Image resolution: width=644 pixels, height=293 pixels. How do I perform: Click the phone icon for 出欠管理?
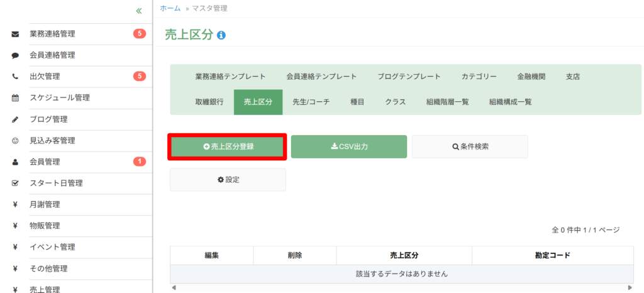(x=15, y=77)
